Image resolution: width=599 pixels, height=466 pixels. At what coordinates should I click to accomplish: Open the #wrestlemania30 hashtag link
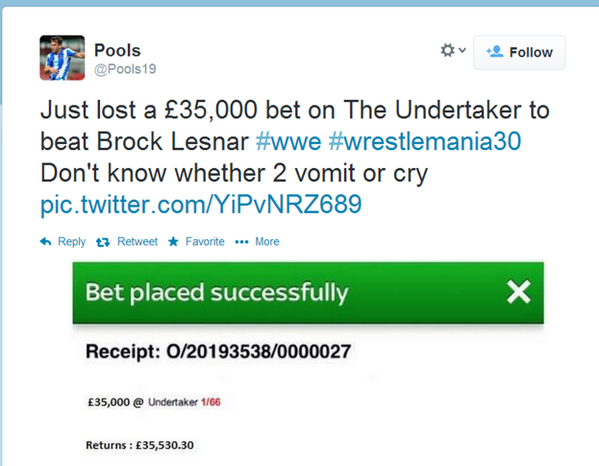pyautogui.click(x=425, y=142)
